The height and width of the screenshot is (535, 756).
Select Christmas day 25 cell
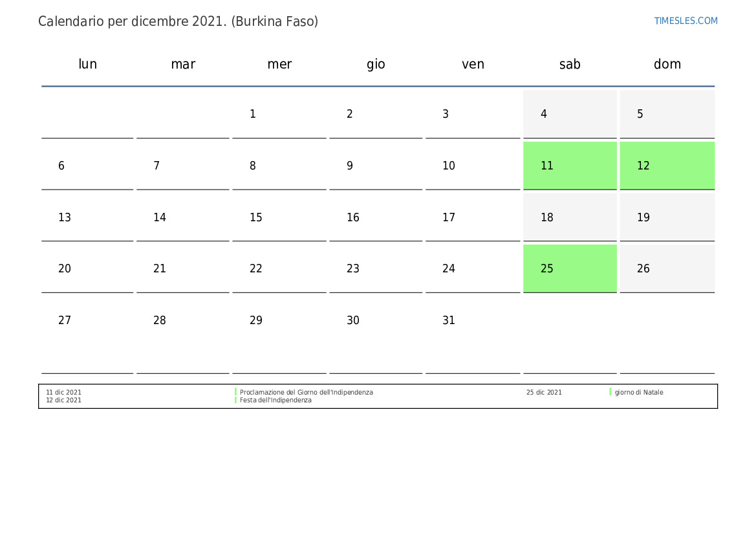569,268
